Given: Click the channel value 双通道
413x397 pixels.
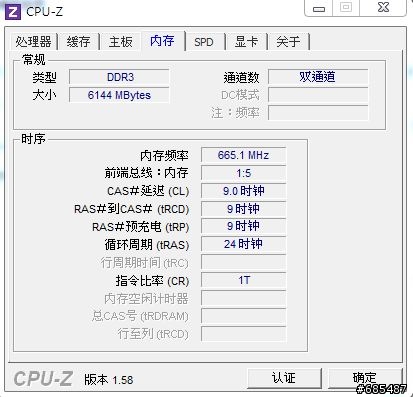Looking at the screenshot, I should [x=318, y=77].
